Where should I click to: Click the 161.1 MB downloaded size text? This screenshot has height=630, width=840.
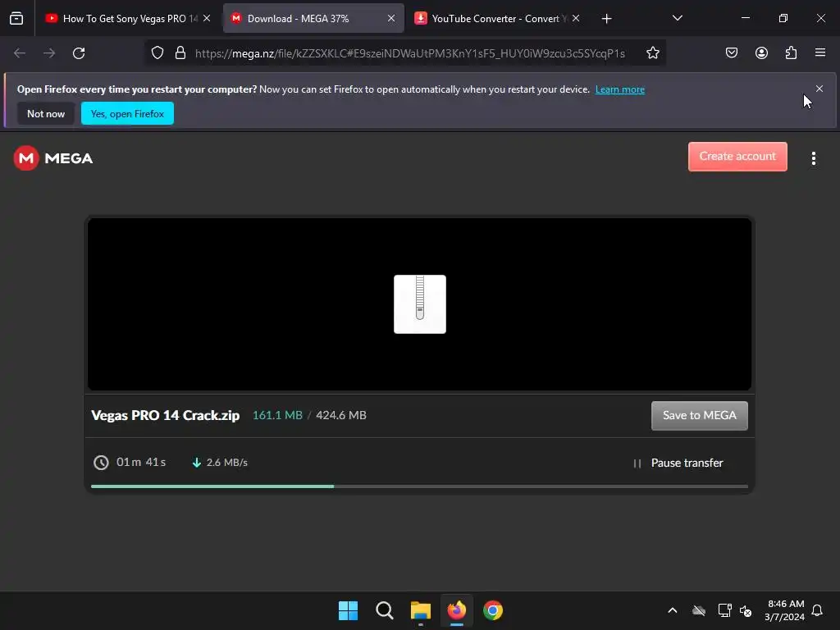[277, 415]
